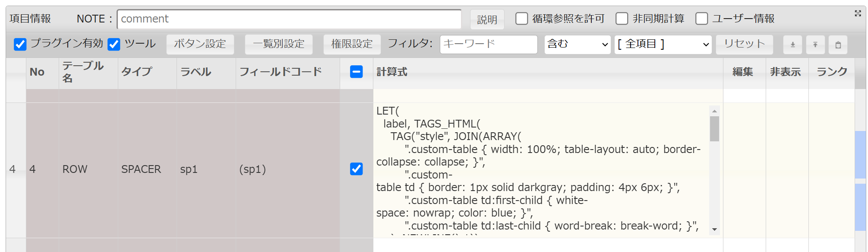Open the 含む filter condition dropdown
Viewport: 868px width, 252px height.
578,44
